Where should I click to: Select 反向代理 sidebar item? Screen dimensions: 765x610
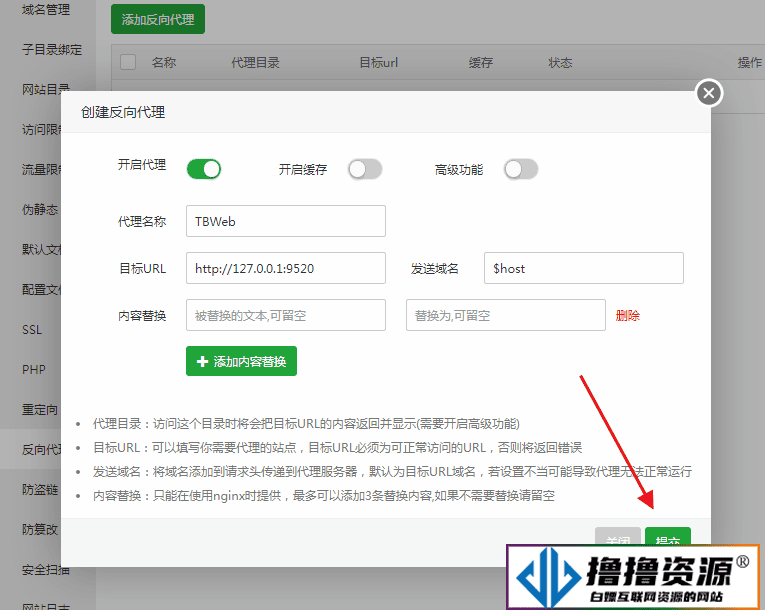[41, 449]
